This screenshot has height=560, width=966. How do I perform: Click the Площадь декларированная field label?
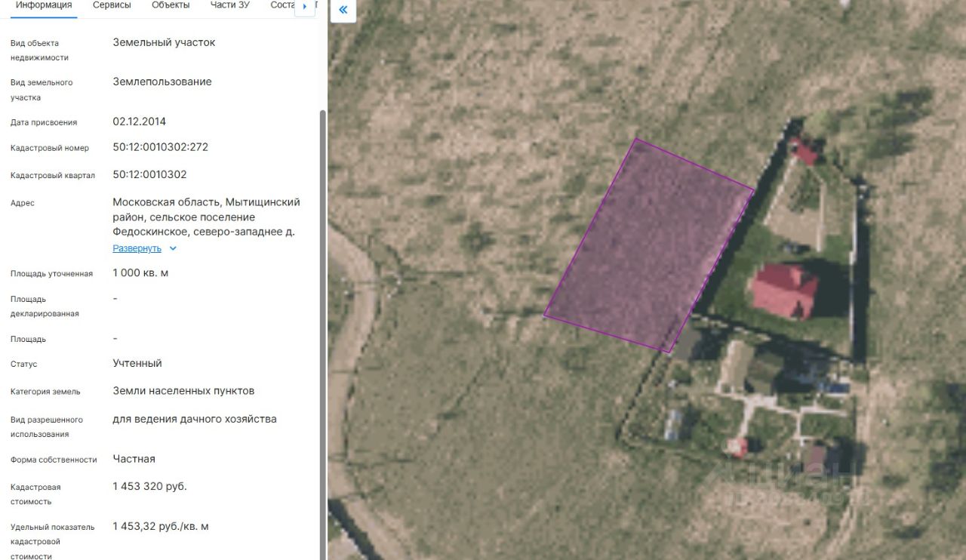click(45, 306)
